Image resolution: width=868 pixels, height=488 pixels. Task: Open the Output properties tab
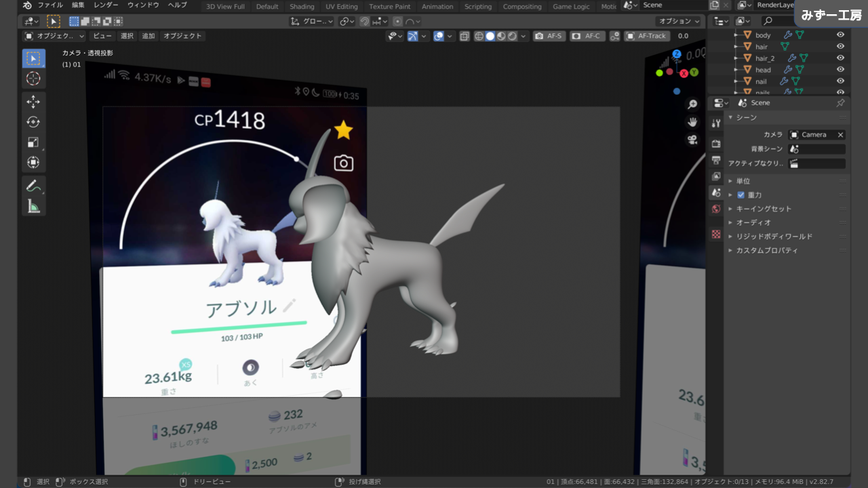tap(716, 160)
